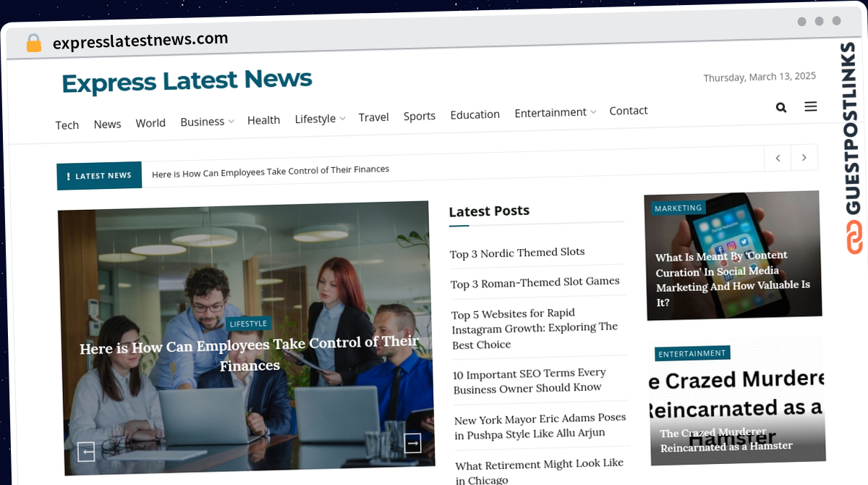
Task: Go to previous latest news headline
Action: (778, 158)
